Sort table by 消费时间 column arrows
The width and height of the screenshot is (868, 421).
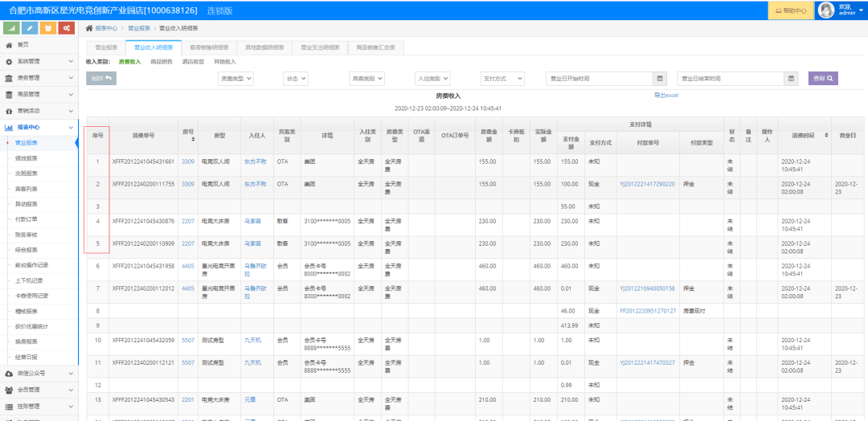pyautogui.click(x=826, y=135)
